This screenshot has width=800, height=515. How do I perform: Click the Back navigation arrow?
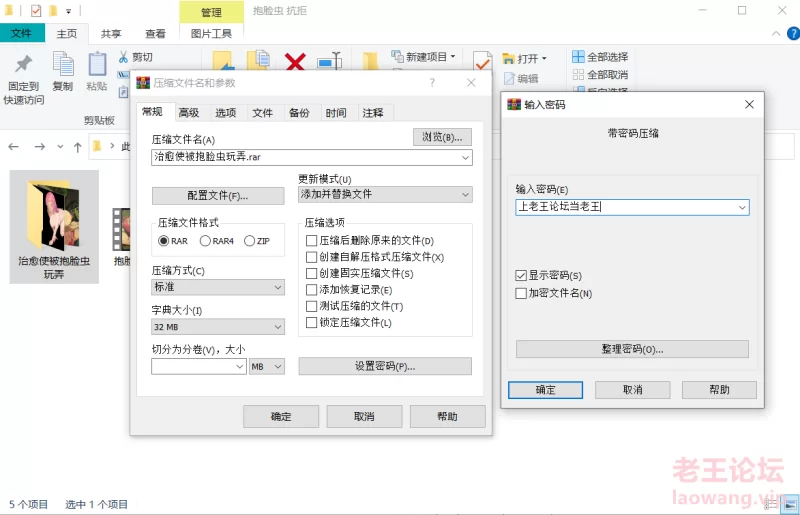[14, 146]
